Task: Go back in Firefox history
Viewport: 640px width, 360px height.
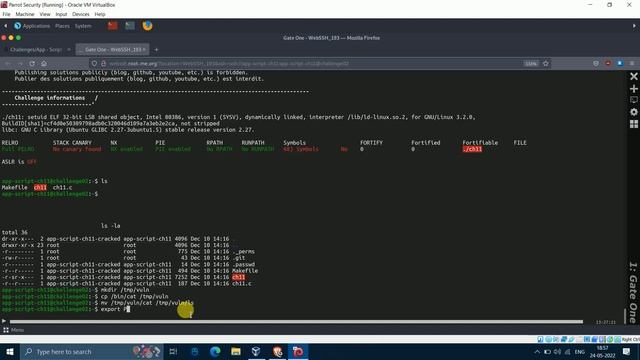Action: click(8, 64)
